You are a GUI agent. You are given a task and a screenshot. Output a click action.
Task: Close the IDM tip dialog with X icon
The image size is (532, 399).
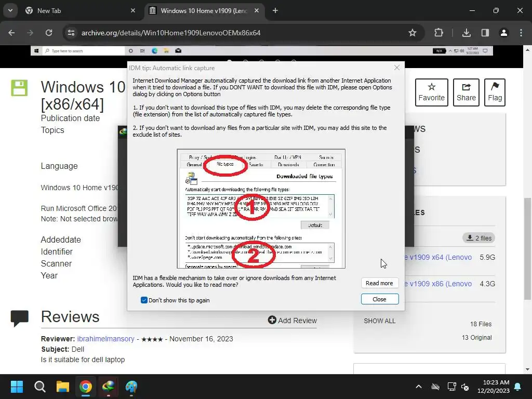point(396,68)
